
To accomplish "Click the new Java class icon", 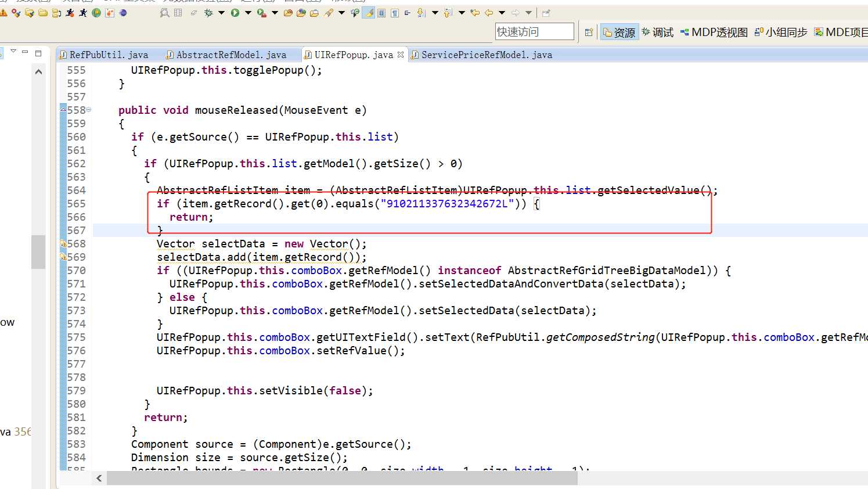I will point(301,13).
